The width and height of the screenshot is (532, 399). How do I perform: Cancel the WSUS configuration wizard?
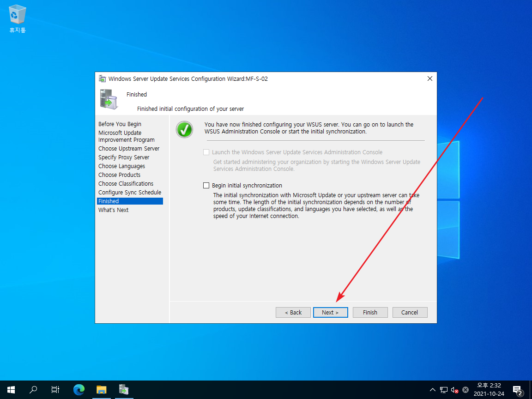(x=410, y=313)
